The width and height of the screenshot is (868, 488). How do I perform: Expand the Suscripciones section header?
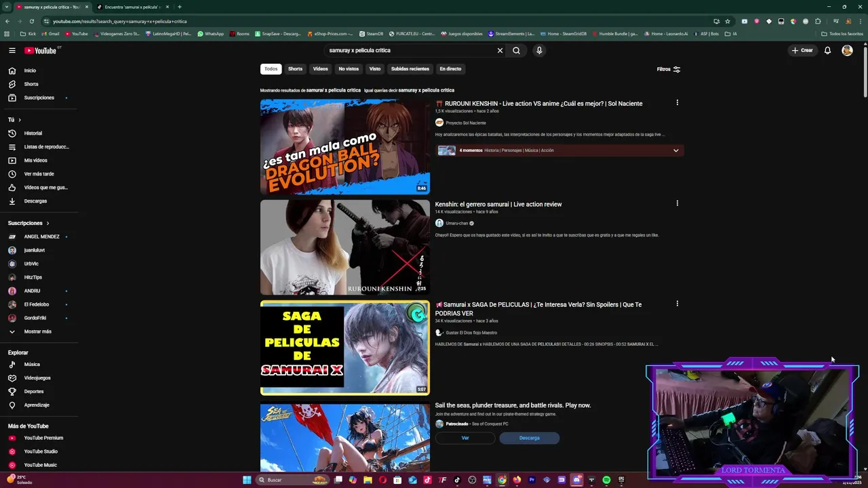coord(28,223)
